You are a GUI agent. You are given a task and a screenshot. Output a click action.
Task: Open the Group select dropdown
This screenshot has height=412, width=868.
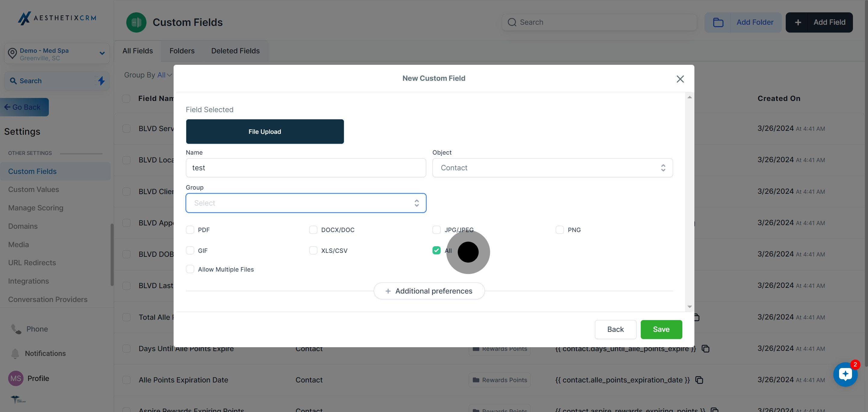click(x=306, y=203)
